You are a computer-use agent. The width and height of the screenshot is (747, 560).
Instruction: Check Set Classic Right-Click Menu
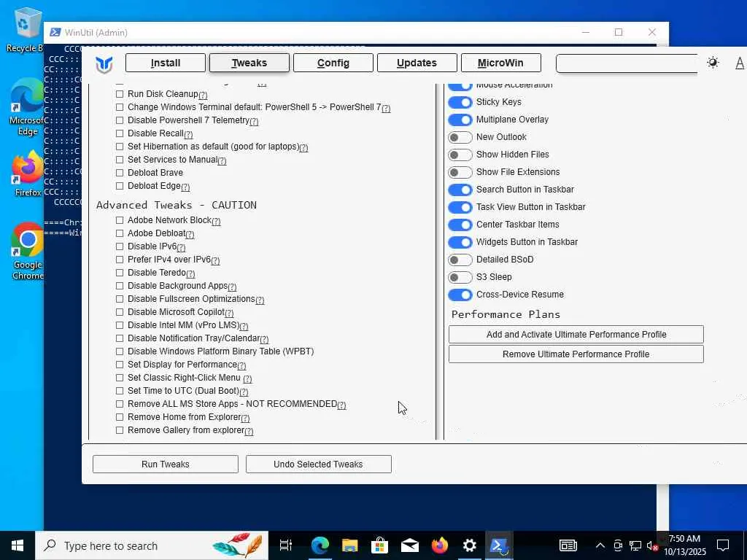point(120,378)
